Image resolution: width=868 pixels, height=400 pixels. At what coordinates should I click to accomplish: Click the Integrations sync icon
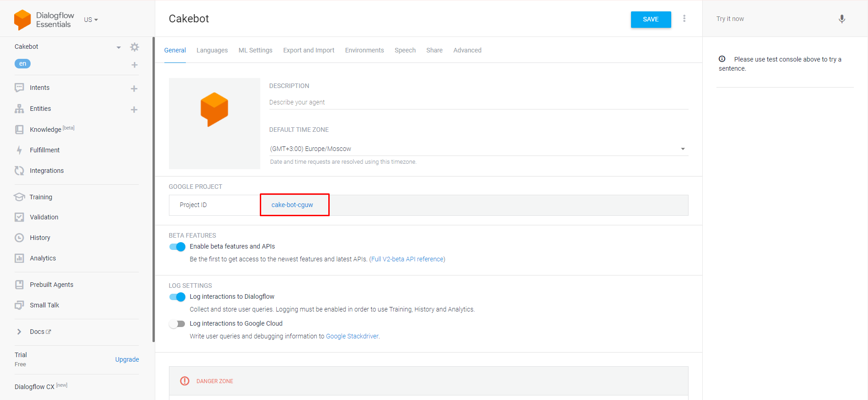(x=19, y=171)
